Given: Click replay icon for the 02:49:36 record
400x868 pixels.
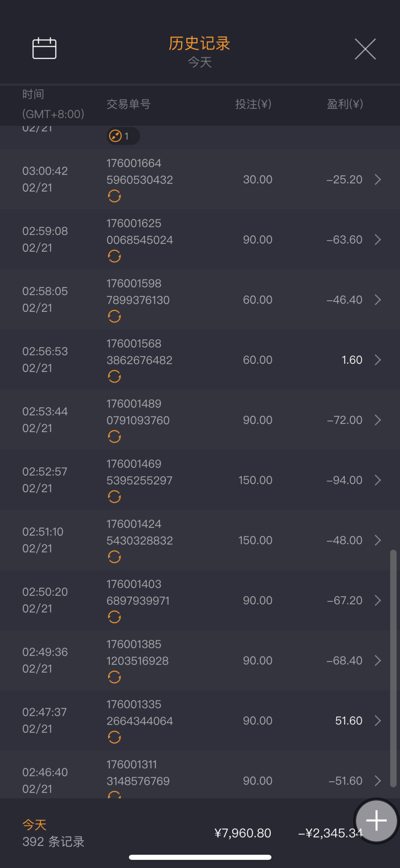Looking at the screenshot, I should coord(114,677).
